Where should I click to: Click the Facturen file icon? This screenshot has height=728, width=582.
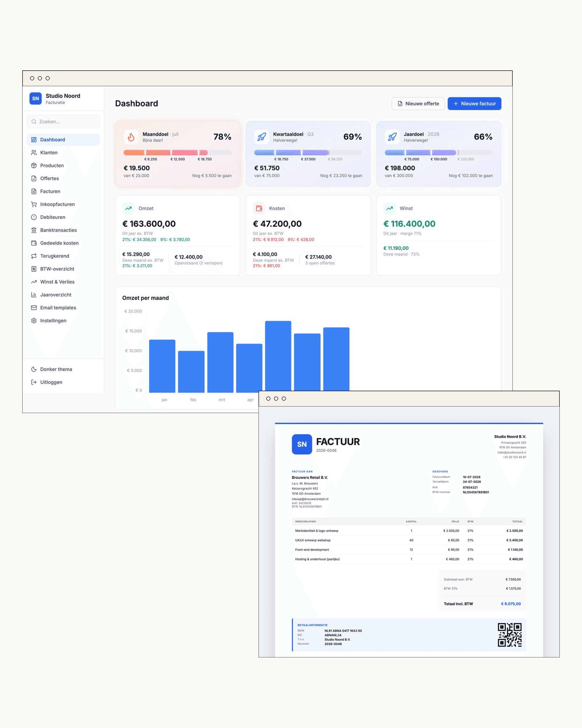pos(34,191)
